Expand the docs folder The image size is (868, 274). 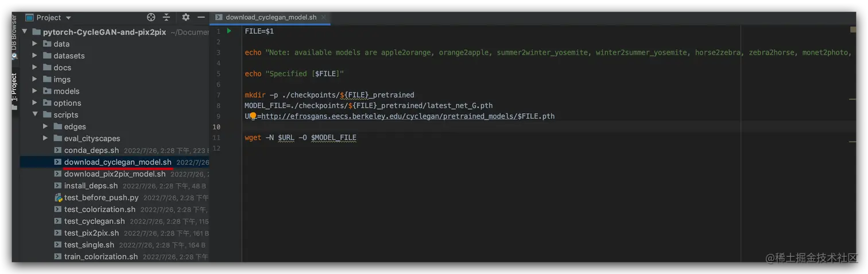35,67
